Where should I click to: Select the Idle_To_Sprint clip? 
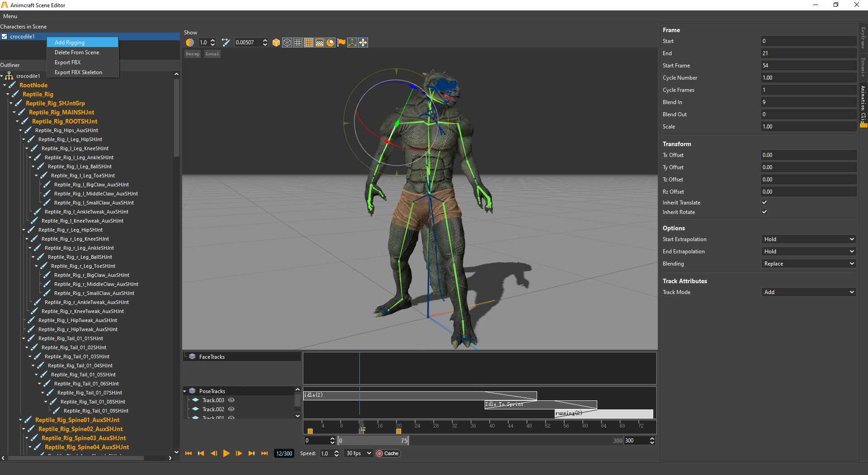541,404
